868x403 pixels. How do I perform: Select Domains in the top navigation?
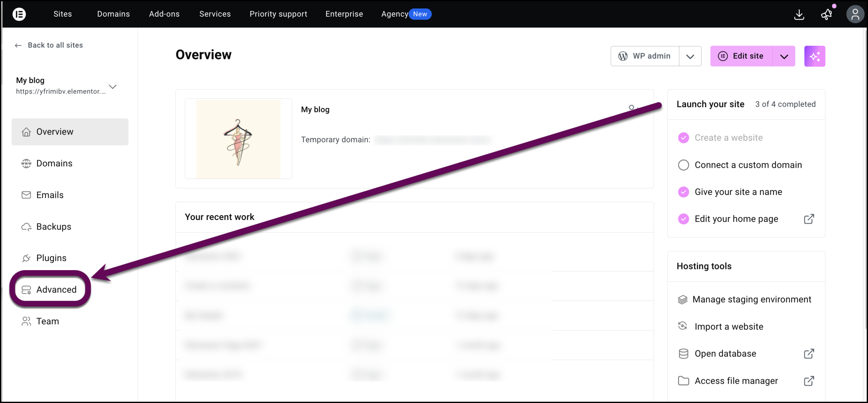[x=113, y=14]
